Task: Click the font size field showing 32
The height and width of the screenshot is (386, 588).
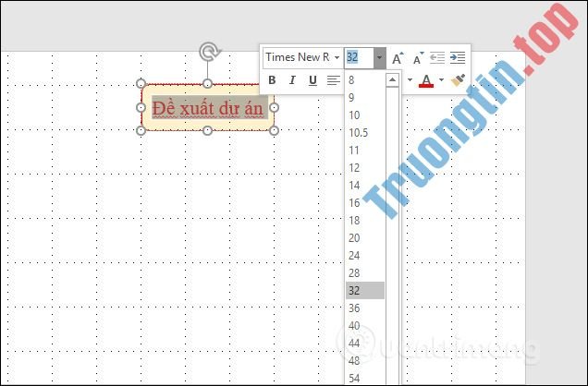Action: 359,57
